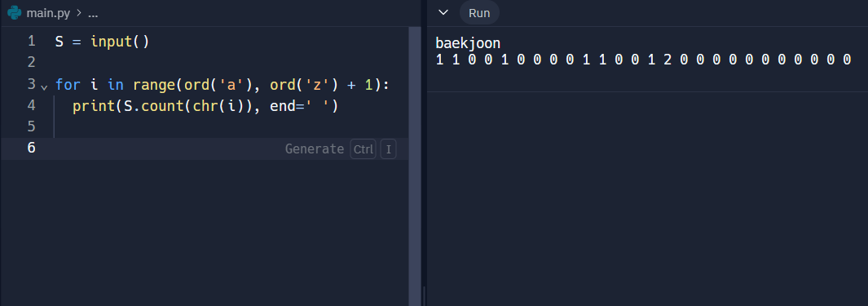Click line number 3 in the gutter

point(31,84)
